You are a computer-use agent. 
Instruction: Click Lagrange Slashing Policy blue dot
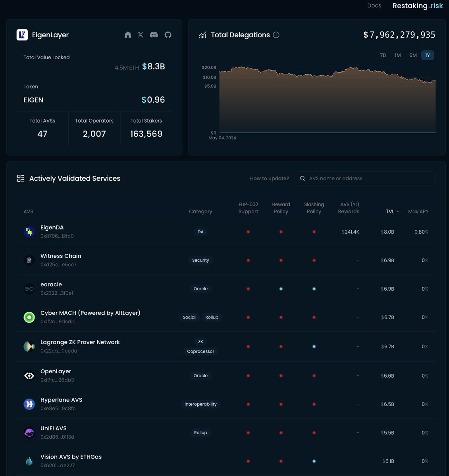click(x=314, y=346)
